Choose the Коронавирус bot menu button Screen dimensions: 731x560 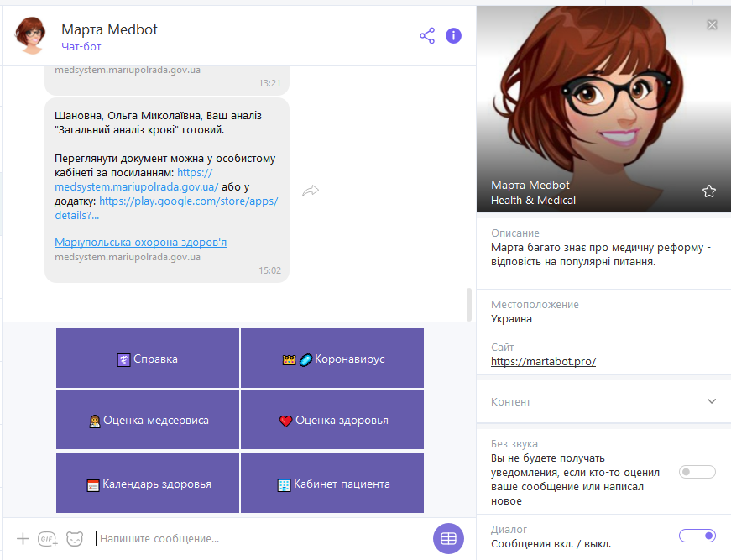click(x=332, y=359)
